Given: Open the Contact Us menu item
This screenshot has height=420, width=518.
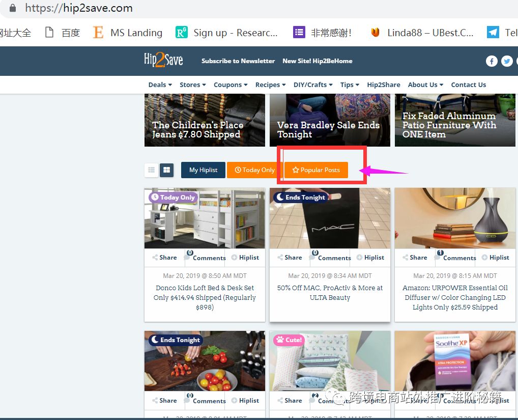Looking at the screenshot, I should point(469,85).
